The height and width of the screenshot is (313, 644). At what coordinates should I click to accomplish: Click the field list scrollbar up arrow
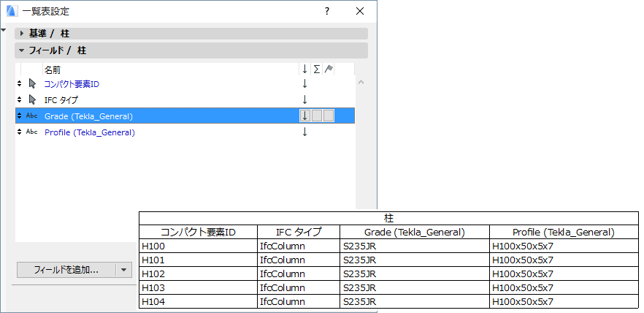(361, 84)
